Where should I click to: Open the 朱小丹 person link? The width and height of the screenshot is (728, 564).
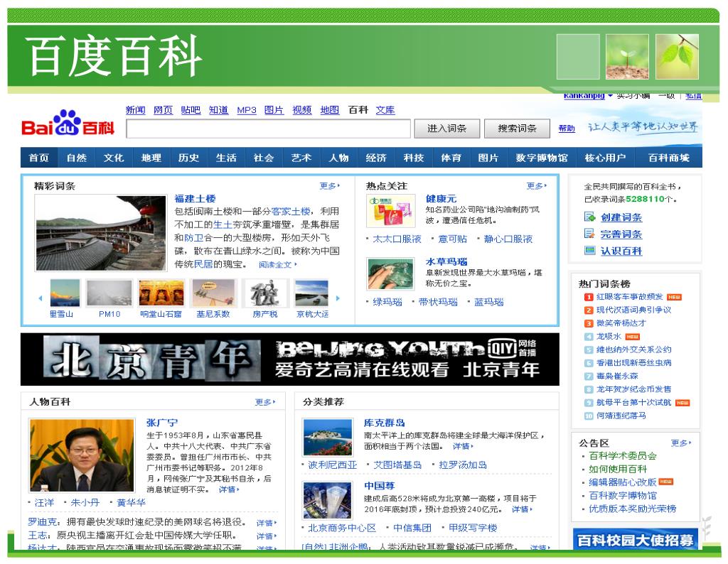[x=85, y=502]
